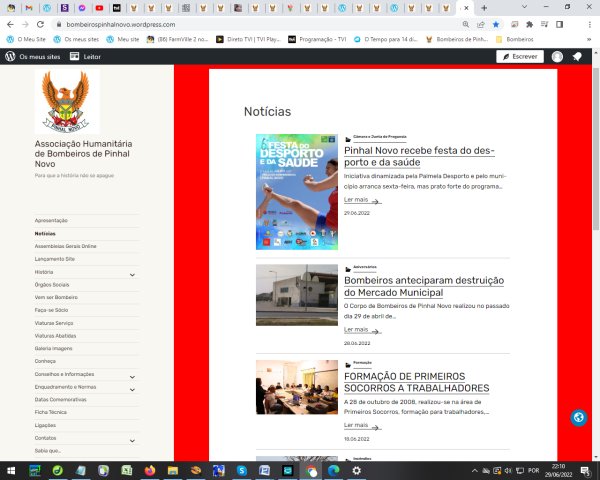Image resolution: width=600 pixels, height=480 pixels.
Task: Open Windows Settings gear in taskbar
Action: pos(356,470)
